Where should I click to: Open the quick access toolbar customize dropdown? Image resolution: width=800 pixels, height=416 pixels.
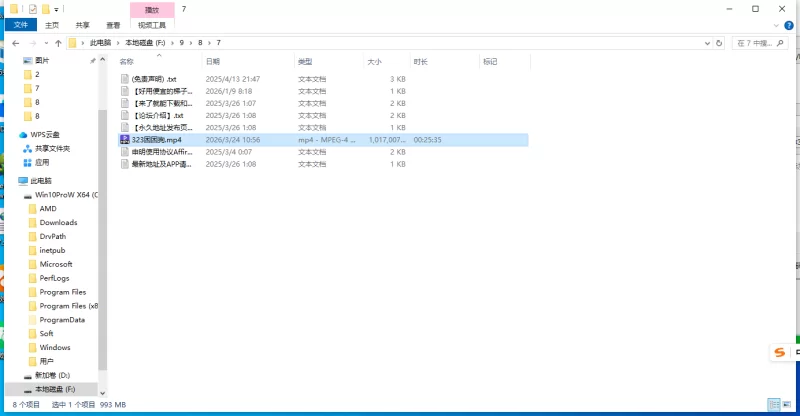pyautogui.click(x=55, y=8)
